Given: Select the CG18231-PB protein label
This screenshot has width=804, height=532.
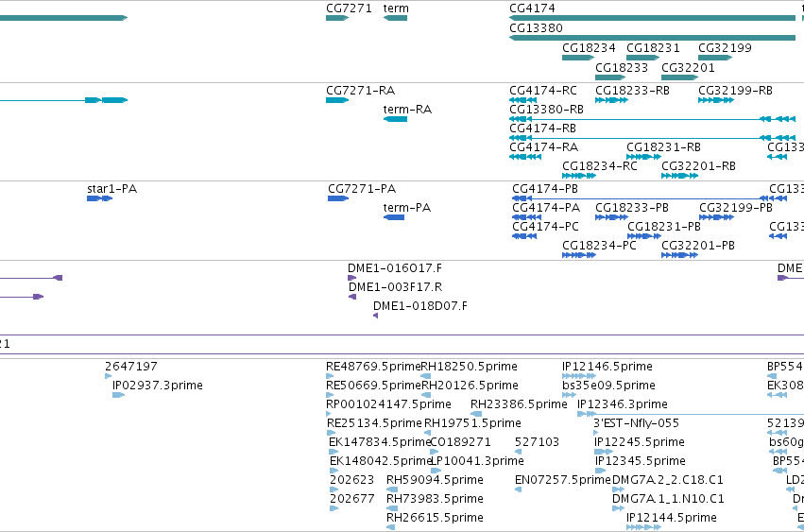Looking at the screenshot, I should pos(664,228).
